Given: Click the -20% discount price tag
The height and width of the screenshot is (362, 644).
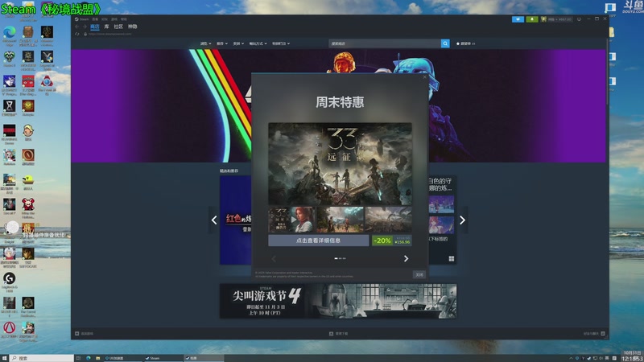Looking at the screenshot, I should [x=392, y=241].
